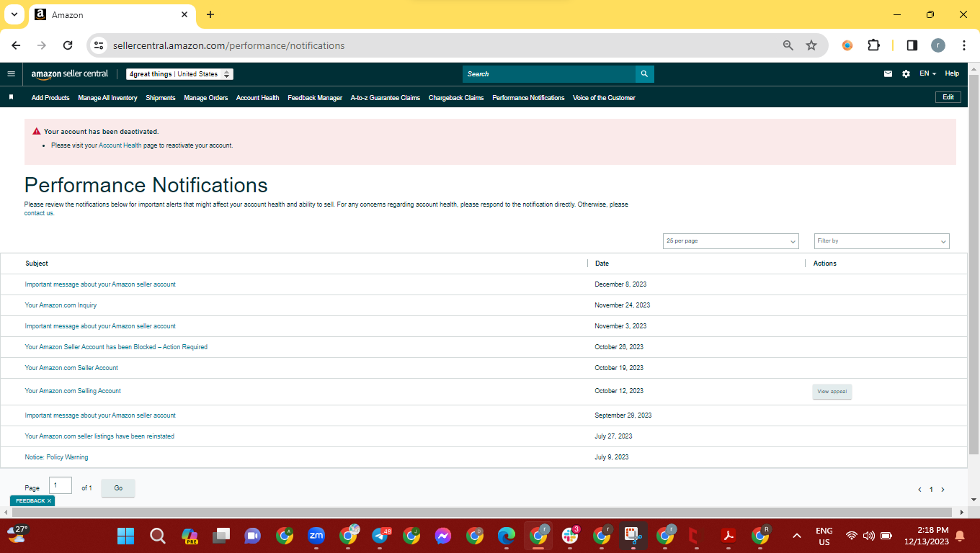The image size is (980, 553).
Task: Open the Windows notification bell
Action: tap(960, 536)
